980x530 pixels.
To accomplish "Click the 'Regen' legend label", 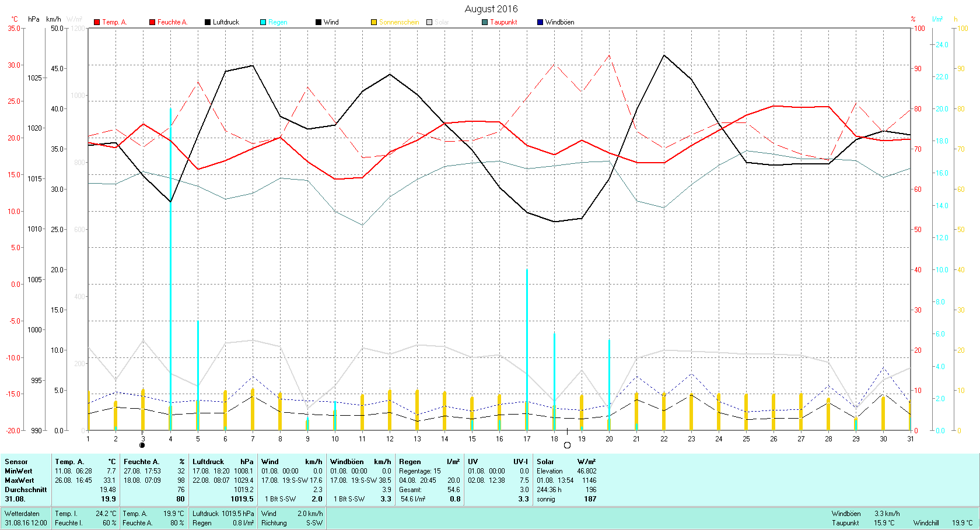I will coord(278,22).
